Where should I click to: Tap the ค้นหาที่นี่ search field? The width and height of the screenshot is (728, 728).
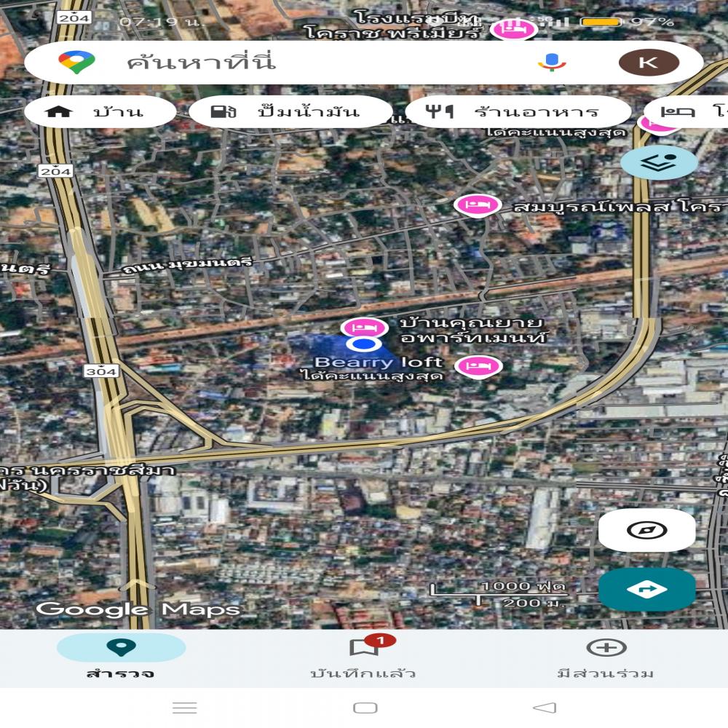(x=291, y=63)
